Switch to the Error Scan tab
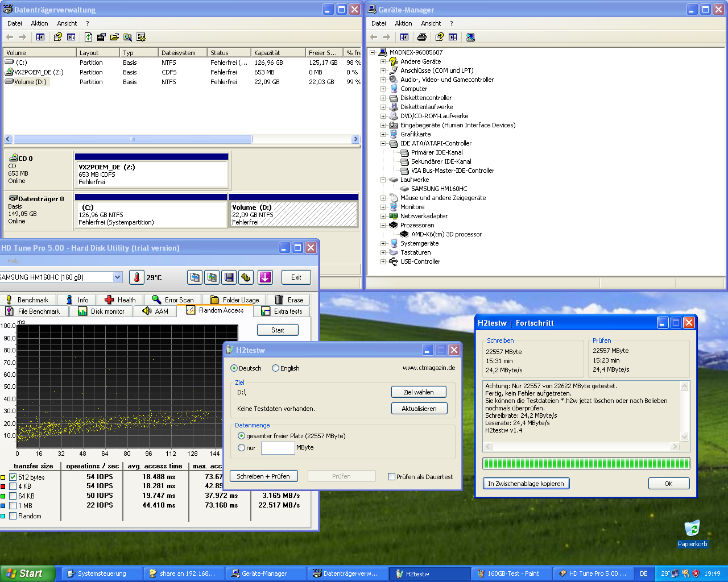The image size is (728, 582). [173, 300]
